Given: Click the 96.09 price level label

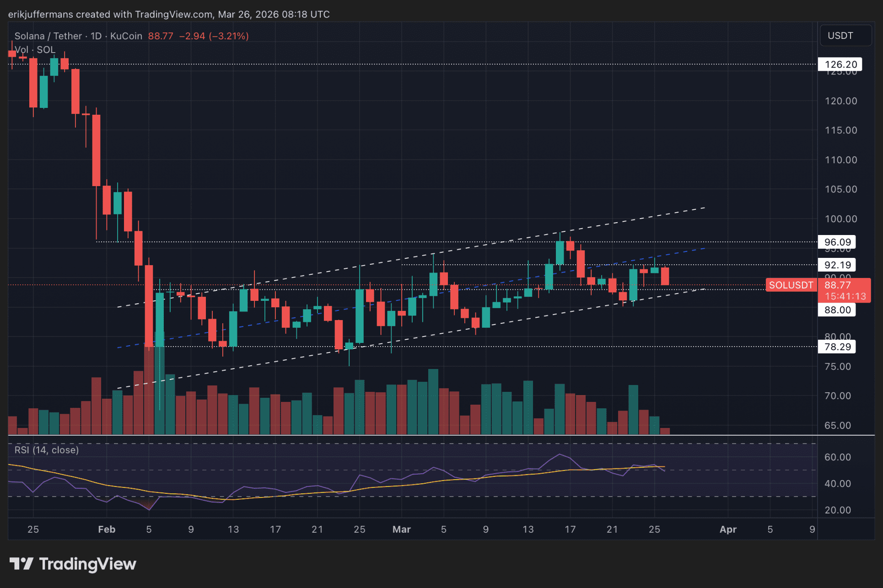Looking at the screenshot, I should click(x=837, y=242).
